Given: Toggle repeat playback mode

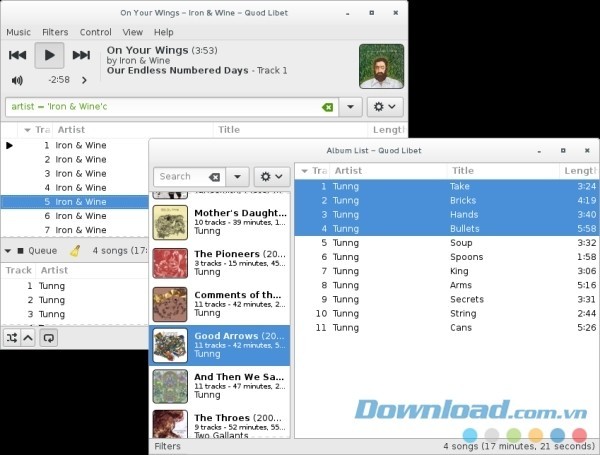Looking at the screenshot, I should coord(48,338).
